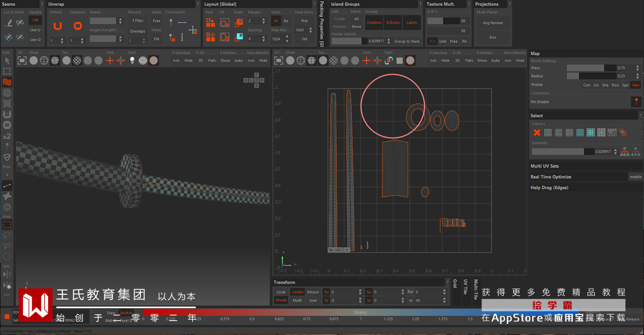Expand the Multi UV Sets panel

[x=586, y=166]
